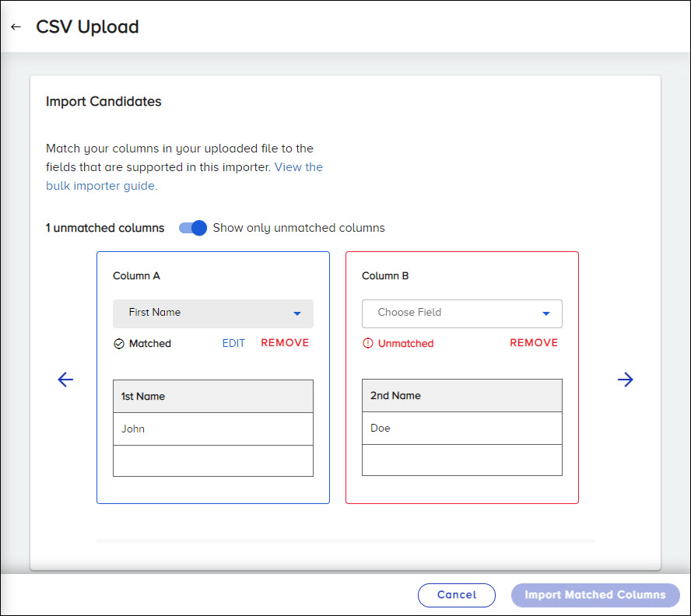Click the Unmatched warning icon in Column B
The image size is (691, 616).
[x=367, y=342]
